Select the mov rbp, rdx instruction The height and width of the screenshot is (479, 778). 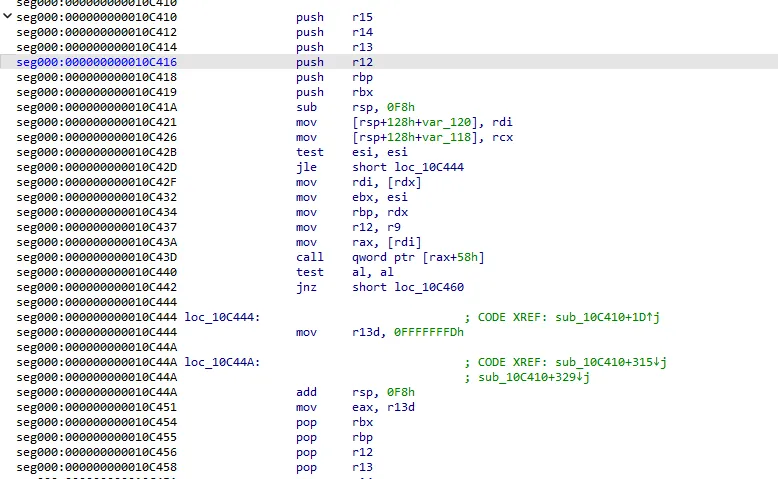click(x=351, y=212)
